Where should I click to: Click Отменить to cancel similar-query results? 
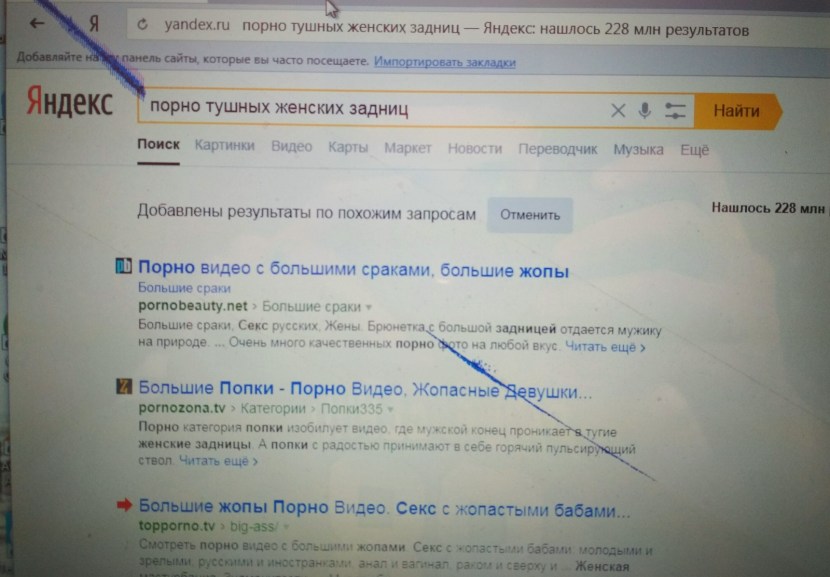(x=530, y=215)
